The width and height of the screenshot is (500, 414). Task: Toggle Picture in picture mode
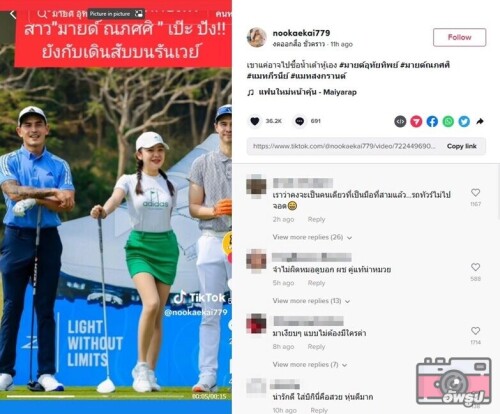pos(116,14)
